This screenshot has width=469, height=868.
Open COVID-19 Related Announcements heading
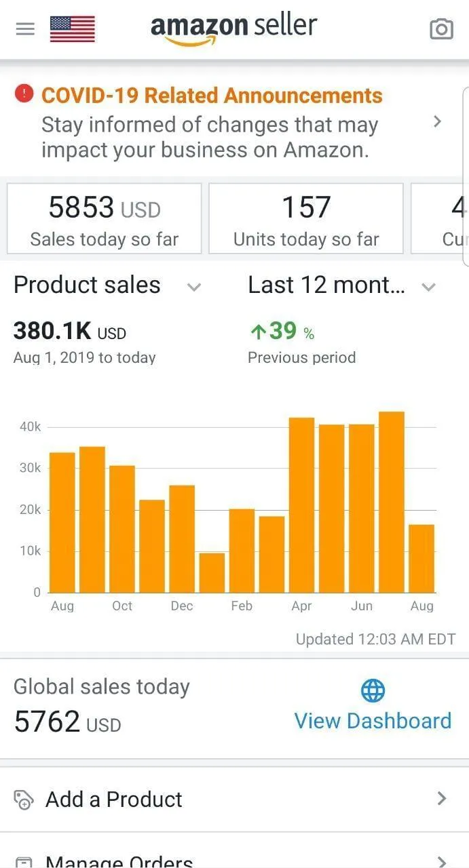click(x=212, y=96)
